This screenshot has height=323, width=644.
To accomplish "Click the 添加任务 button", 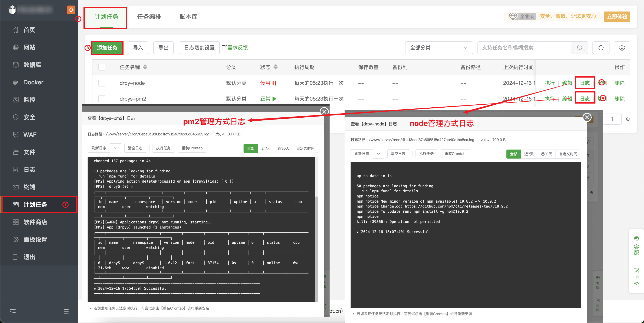I will coord(107,48).
